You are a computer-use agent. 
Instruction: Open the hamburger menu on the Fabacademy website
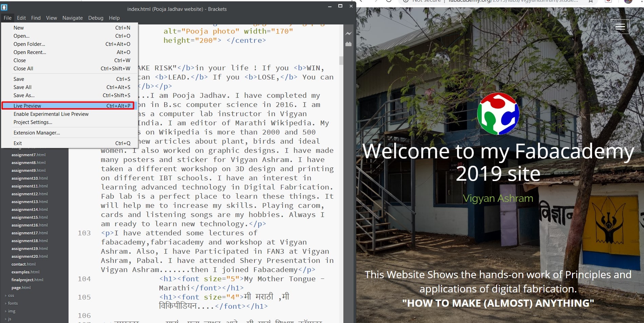coord(620,26)
